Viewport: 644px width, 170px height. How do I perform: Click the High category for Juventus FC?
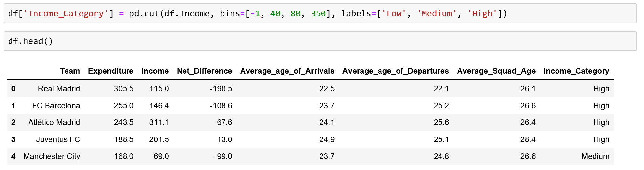click(601, 139)
